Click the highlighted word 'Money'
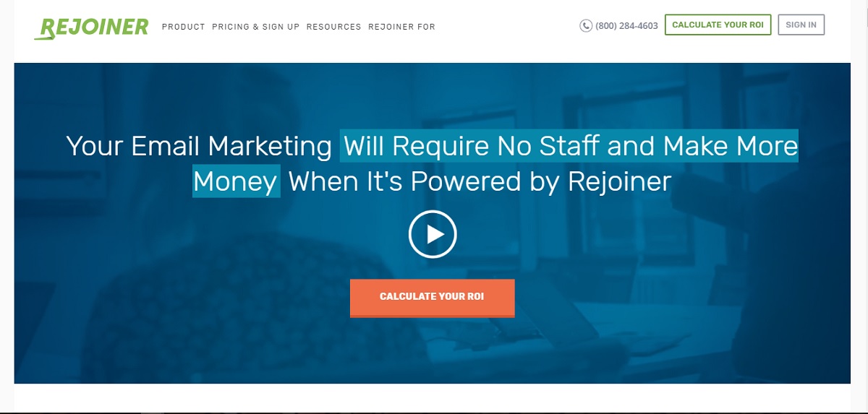This screenshot has height=414, width=868. coord(236,181)
